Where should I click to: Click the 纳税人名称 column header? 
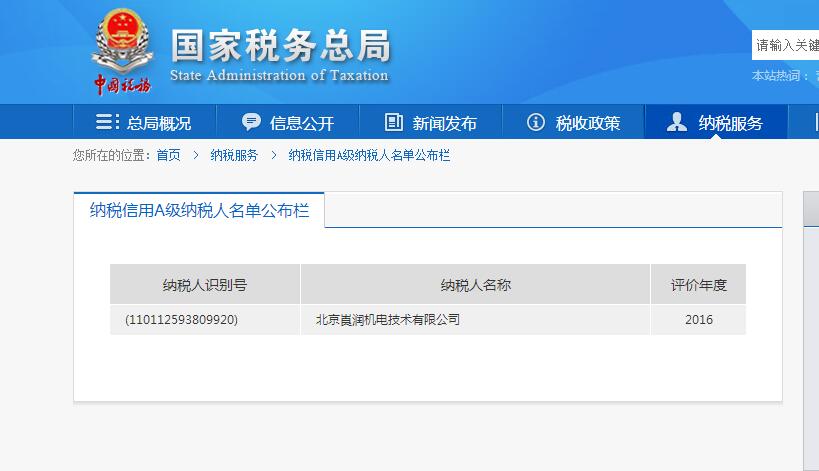click(x=475, y=285)
